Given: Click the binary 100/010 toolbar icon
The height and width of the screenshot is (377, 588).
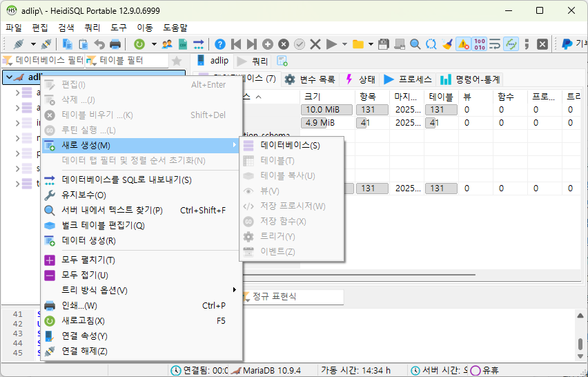Looking at the screenshot, I should (x=480, y=44).
